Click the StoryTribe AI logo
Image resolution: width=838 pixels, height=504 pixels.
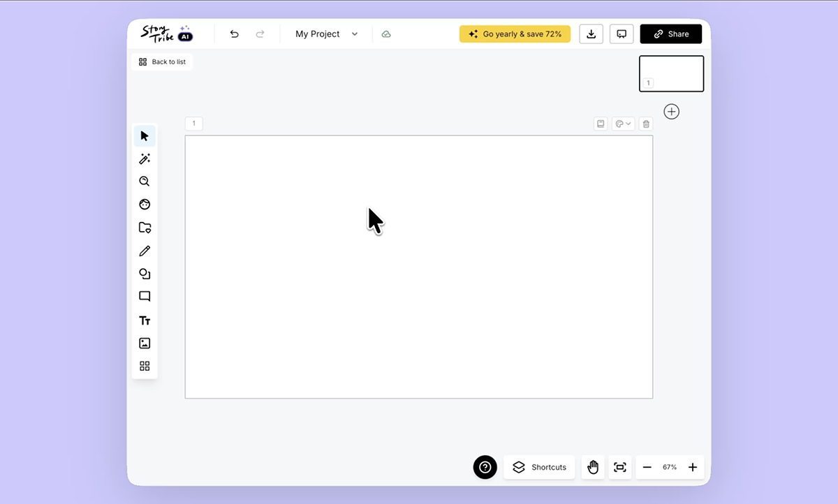(x=167, y=34)
